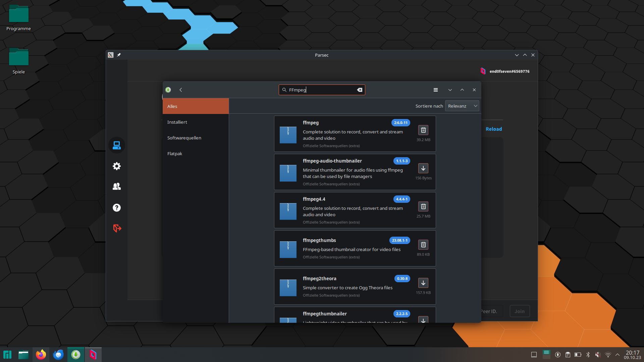Click the muted volume tray icon
The image size is (644, 362).
pyautogui.click(x=598, y=355)
